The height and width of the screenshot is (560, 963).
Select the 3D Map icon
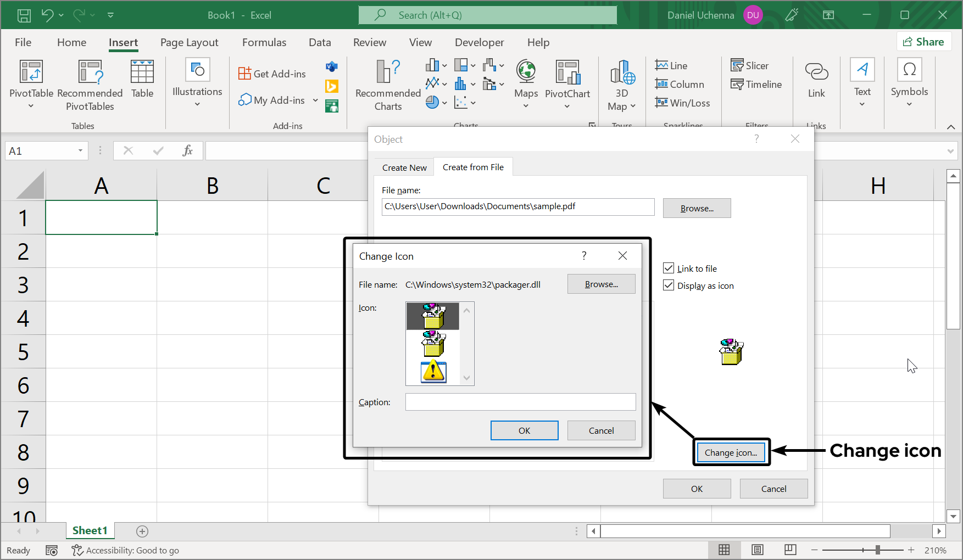(622, 72)
